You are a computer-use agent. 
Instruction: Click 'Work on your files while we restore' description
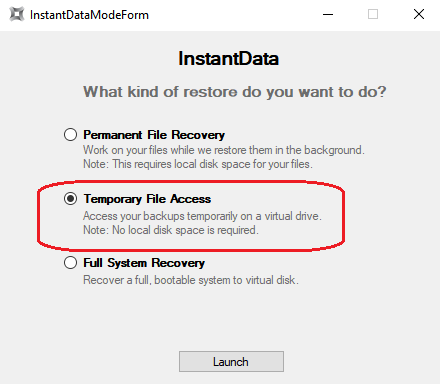(x=224, y=150)
